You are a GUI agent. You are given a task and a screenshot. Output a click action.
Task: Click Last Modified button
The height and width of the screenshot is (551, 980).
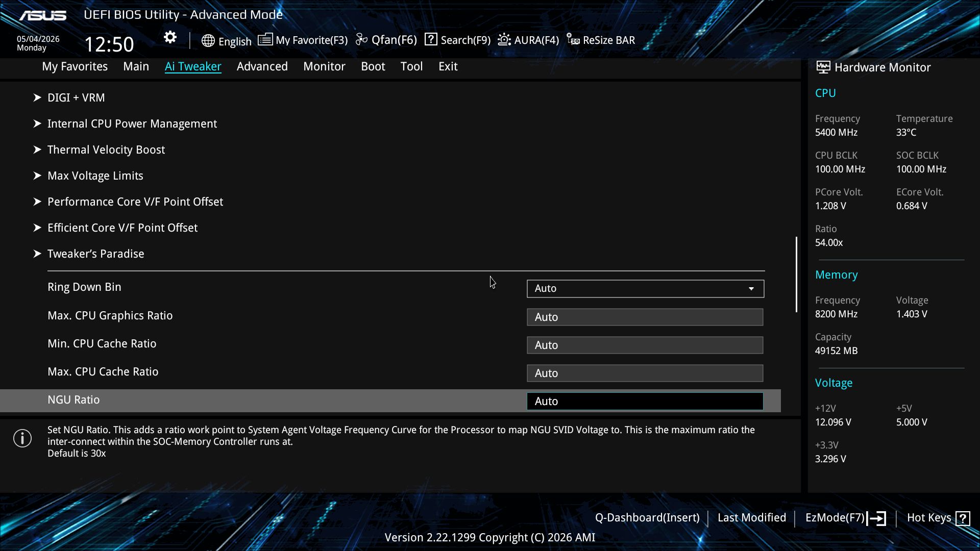point(752,517)
